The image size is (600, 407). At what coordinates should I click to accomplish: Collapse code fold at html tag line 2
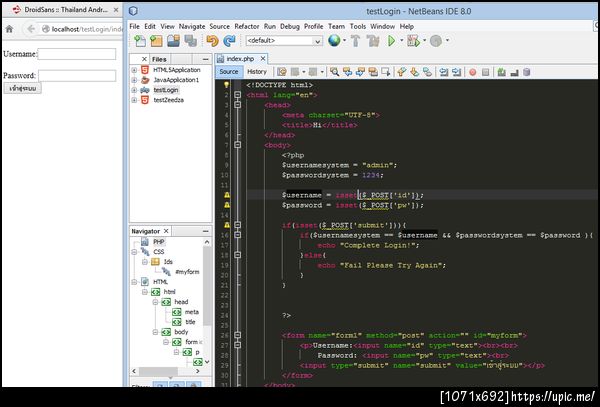[238, 95]
